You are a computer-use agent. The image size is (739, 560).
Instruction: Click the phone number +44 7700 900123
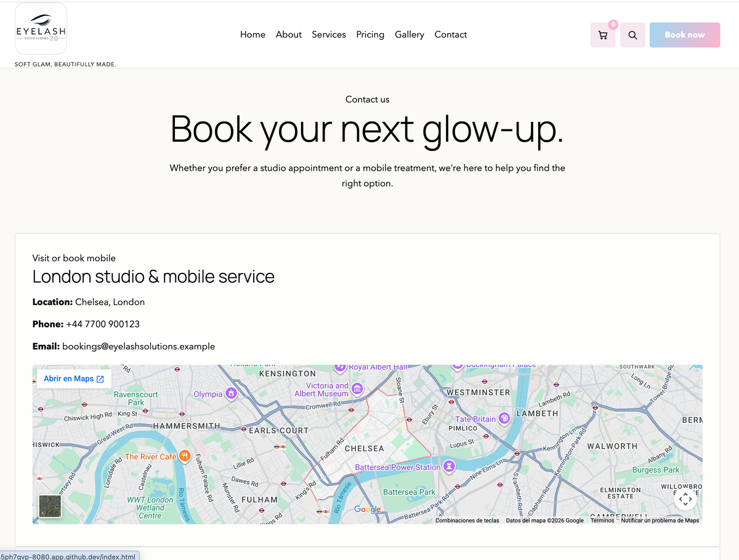pos(103,324)
